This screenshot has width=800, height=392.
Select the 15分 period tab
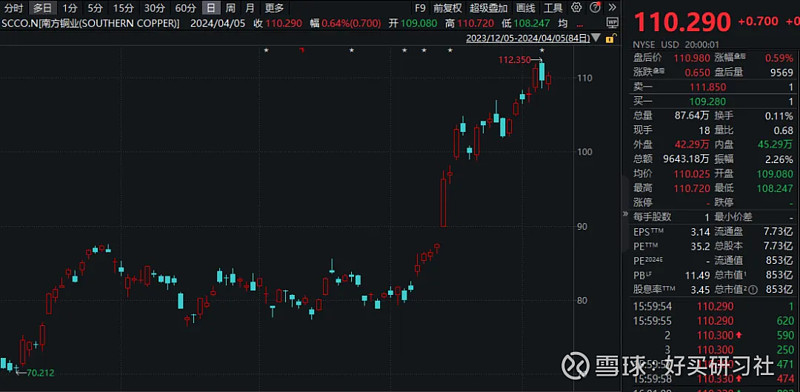coord(123,8)
